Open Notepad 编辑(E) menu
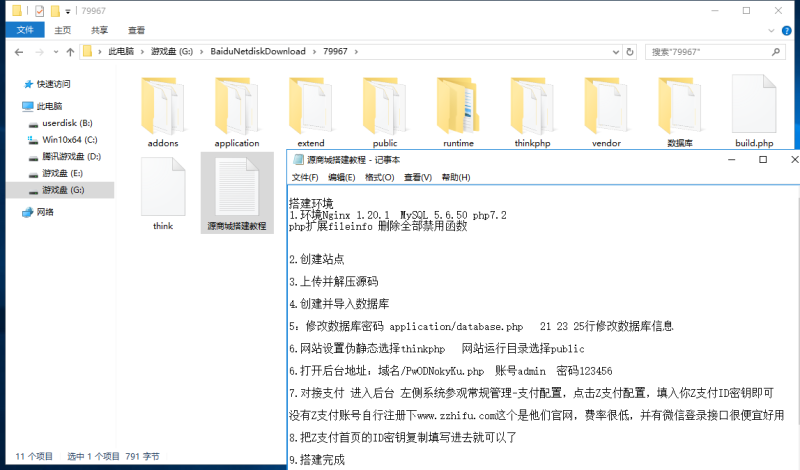The image size is (800, 470). point(342,177)
